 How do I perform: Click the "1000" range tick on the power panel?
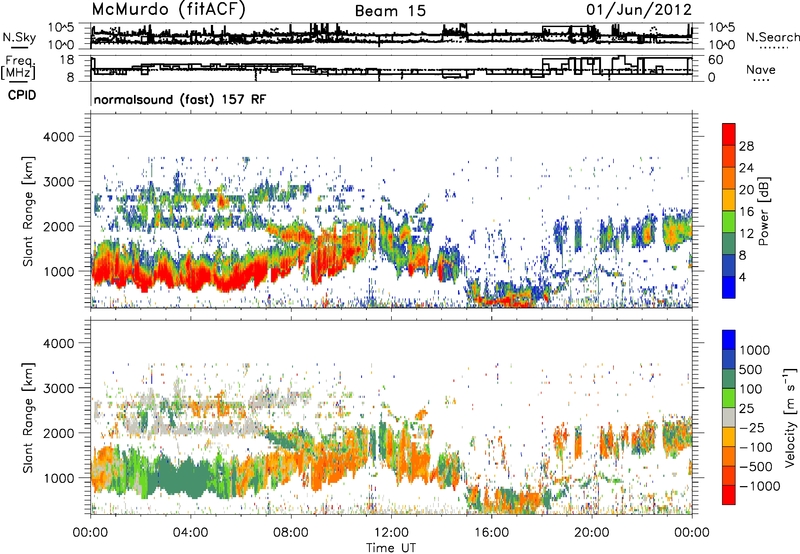(58, 271)
